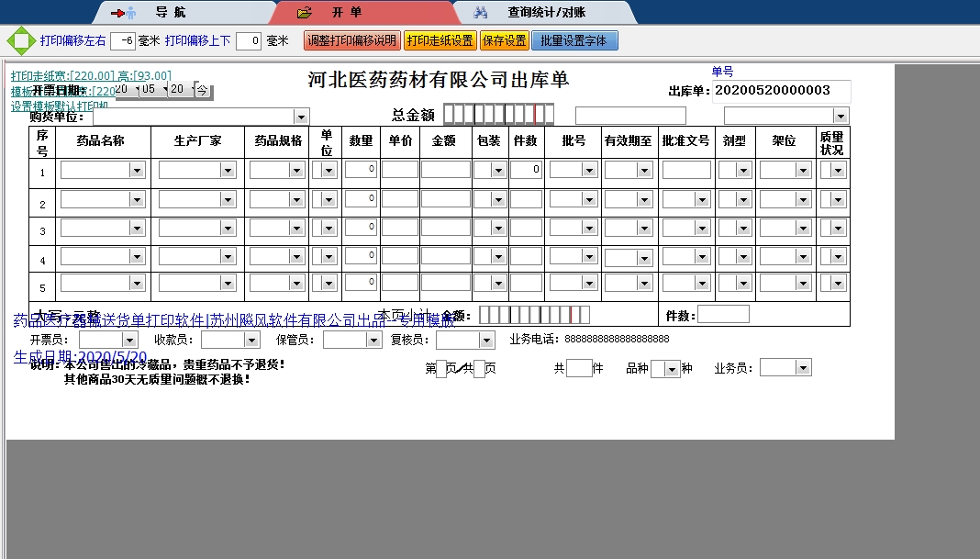
Task: Open row 1 药品名称 dropdown
Action: click(x=137, y=170)
